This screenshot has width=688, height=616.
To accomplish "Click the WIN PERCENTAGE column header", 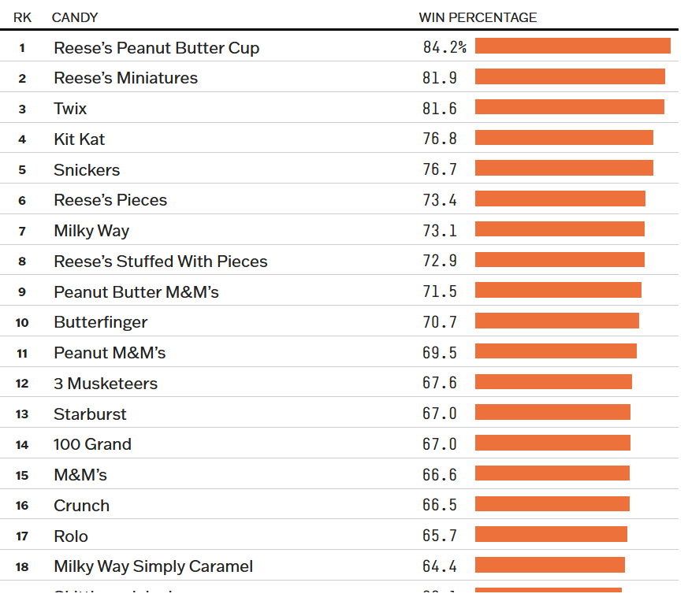I will [x=478, y=17].
